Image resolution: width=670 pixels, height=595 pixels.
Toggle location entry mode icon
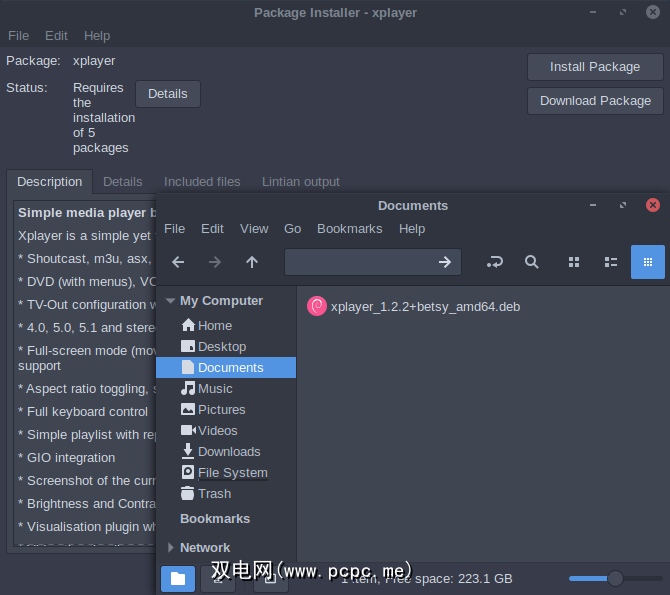[x=495, y=262]
